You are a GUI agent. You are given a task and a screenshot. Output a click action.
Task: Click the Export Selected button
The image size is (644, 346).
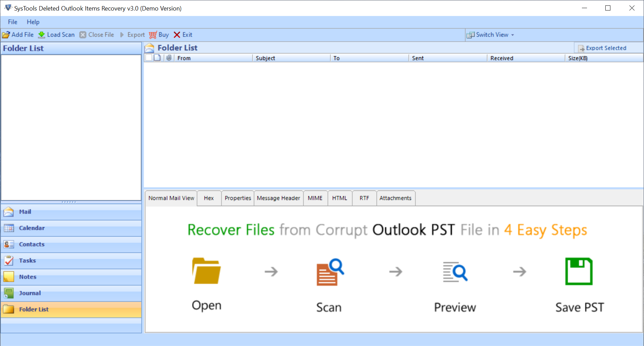(x=602, y=48)
